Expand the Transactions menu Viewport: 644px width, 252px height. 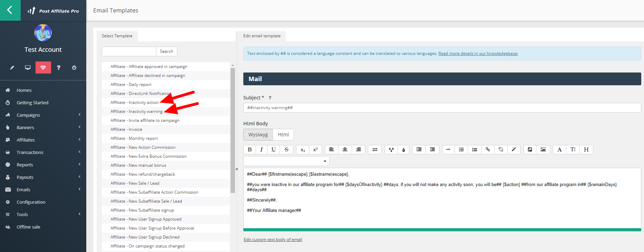pyautogui.click(x=43, y=152)
